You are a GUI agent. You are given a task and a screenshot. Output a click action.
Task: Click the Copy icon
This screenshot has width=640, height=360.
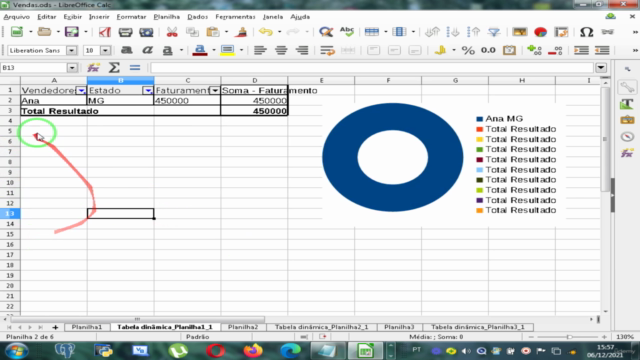(x=192, y=32)
